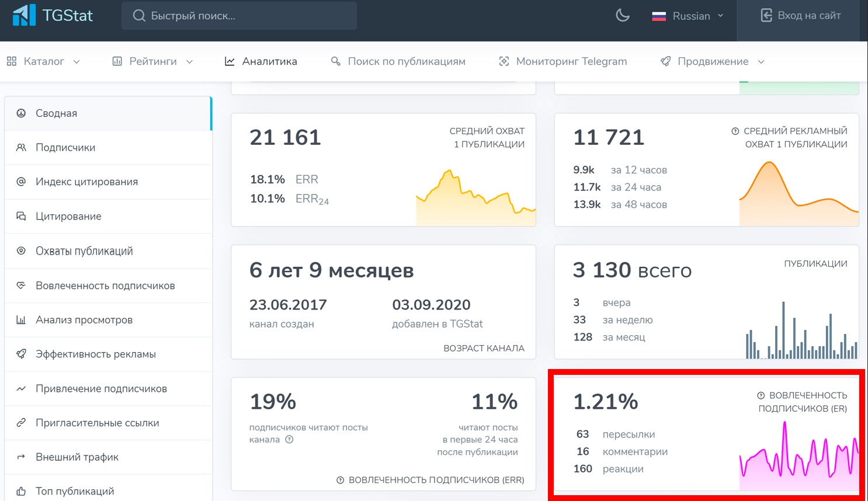Click the magnifier icon in search box
This screenshot has width=868, height=501.
click(x=139, y=15)
